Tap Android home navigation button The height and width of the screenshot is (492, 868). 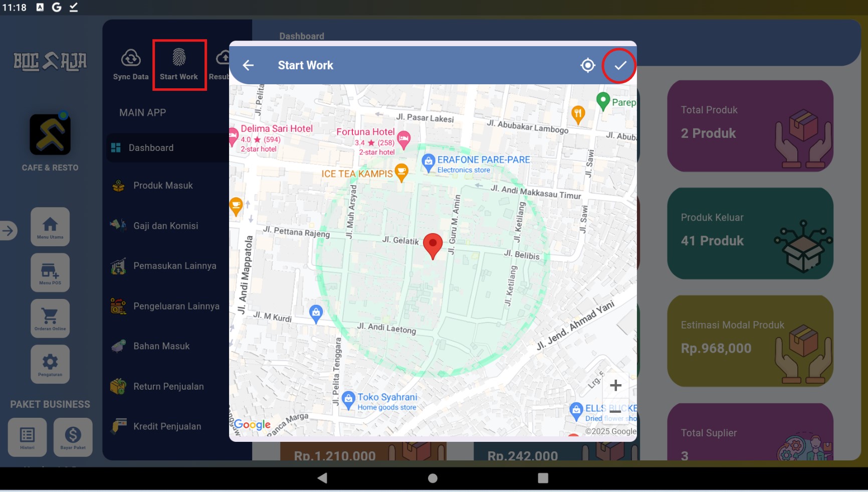pyautogui.click(x=433, y=478)
